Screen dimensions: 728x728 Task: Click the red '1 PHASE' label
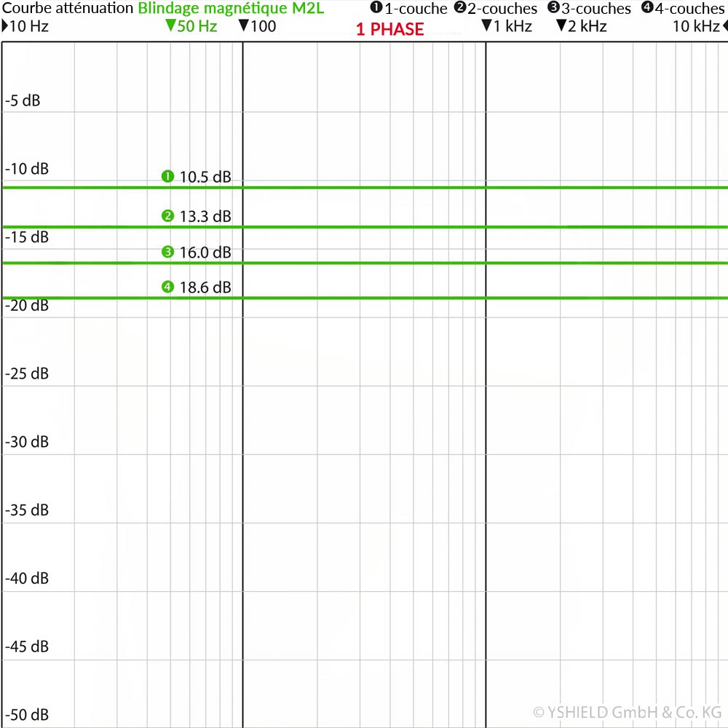coord(390,29)
